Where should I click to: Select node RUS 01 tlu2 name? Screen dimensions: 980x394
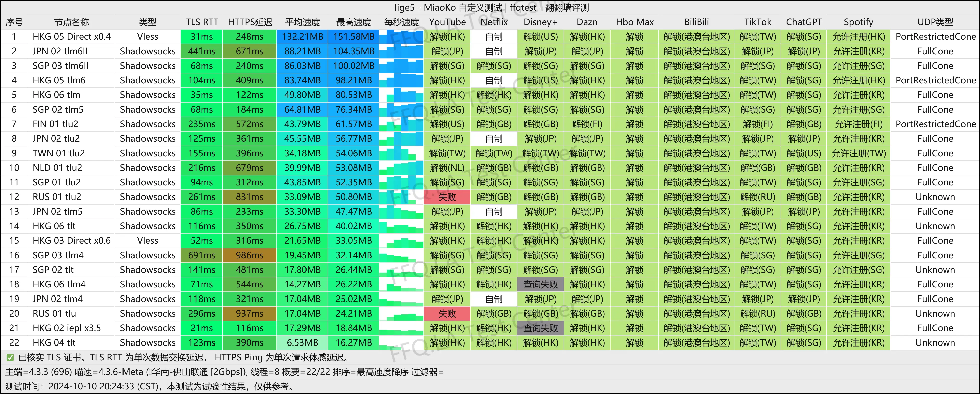(57, 197)
